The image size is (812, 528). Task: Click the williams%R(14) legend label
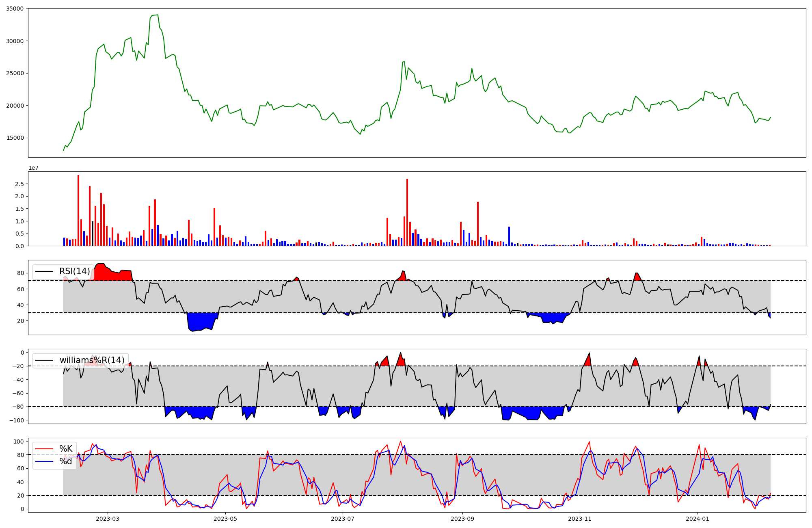point(92,360)
